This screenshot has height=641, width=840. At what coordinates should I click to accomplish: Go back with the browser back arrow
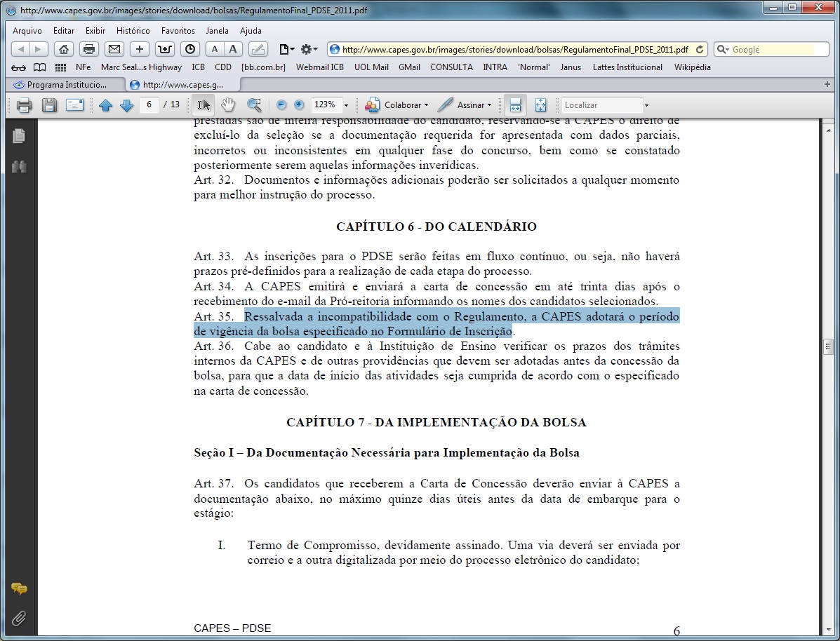pyautogui.click(x=20, y=49)
